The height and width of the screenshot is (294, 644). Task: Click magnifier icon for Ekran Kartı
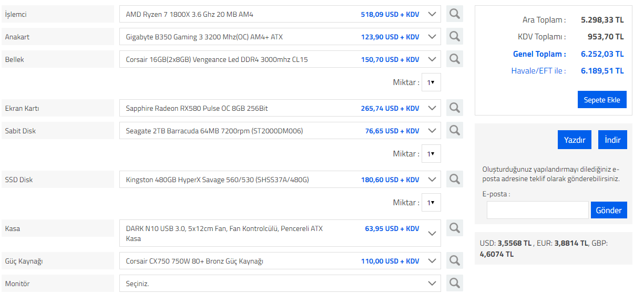coord(455,108)
